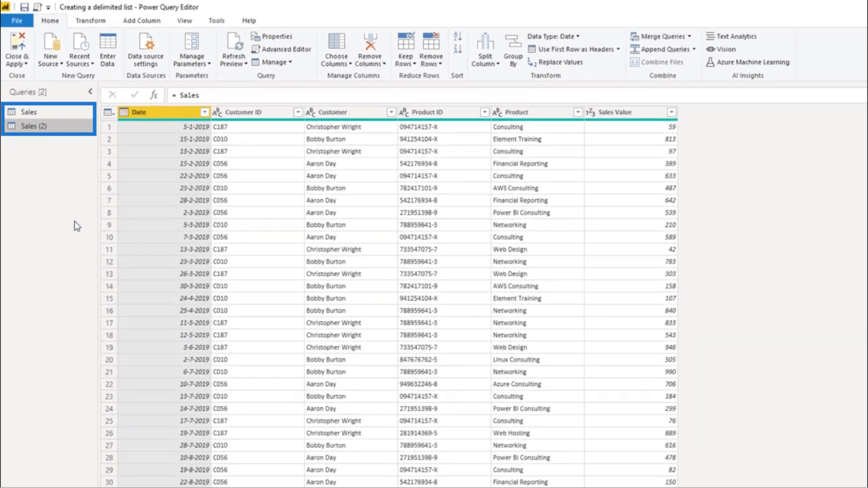Open the Quick Access Toolbar dropdown arrow

coord(48,7)
